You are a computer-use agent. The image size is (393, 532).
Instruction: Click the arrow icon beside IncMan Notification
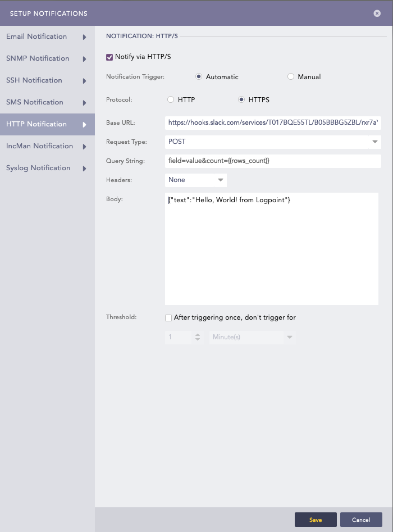84,147
